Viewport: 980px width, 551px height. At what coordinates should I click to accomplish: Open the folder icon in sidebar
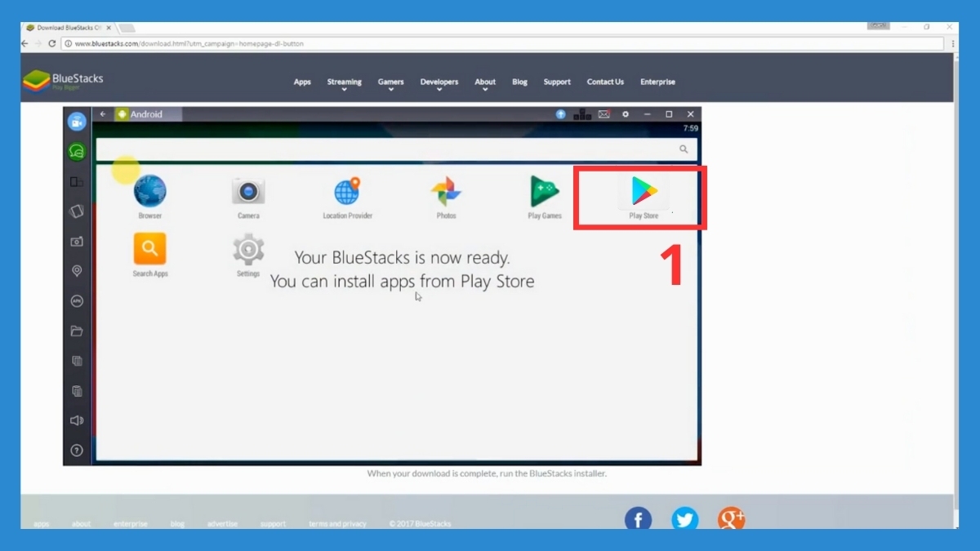coord(77,331)
